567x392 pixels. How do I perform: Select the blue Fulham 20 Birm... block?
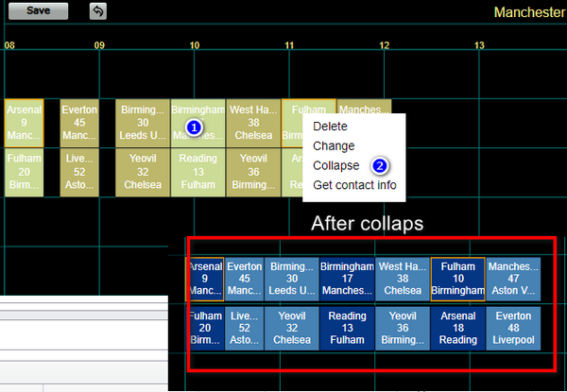click(x=205, y=329)
